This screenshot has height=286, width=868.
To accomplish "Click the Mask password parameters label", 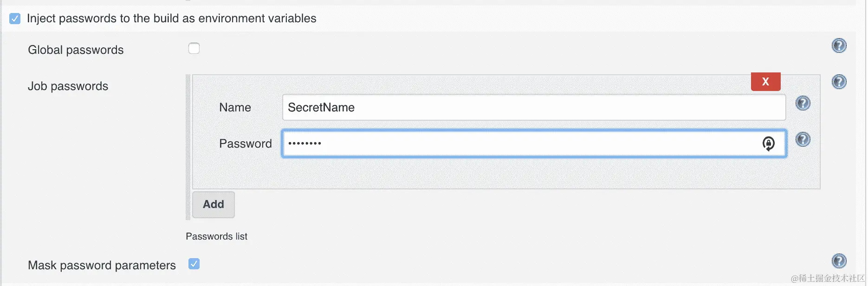I will pos(102,266).
